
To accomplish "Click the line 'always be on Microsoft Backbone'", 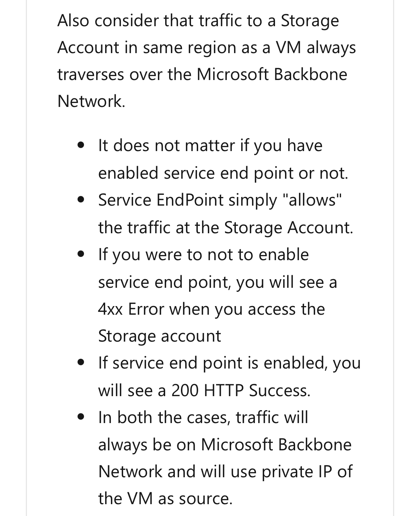I will (x=225, y=445).
